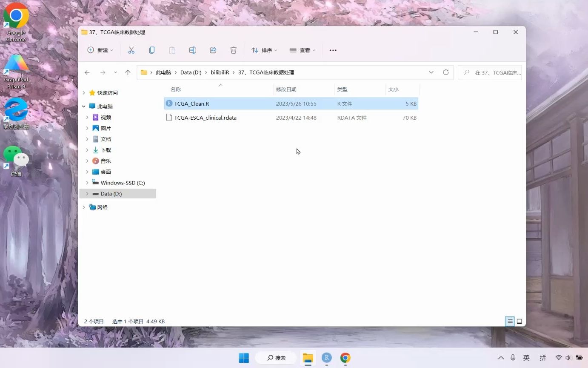Open 微信 WeChat desktop shortcut
588x368 pixels.
[x=16, y=161]
